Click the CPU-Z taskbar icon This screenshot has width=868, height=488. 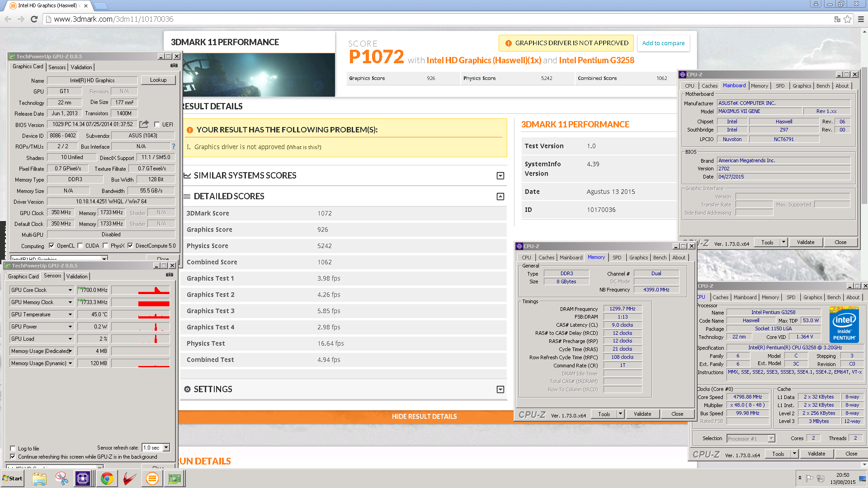click(x=83, y=479)
